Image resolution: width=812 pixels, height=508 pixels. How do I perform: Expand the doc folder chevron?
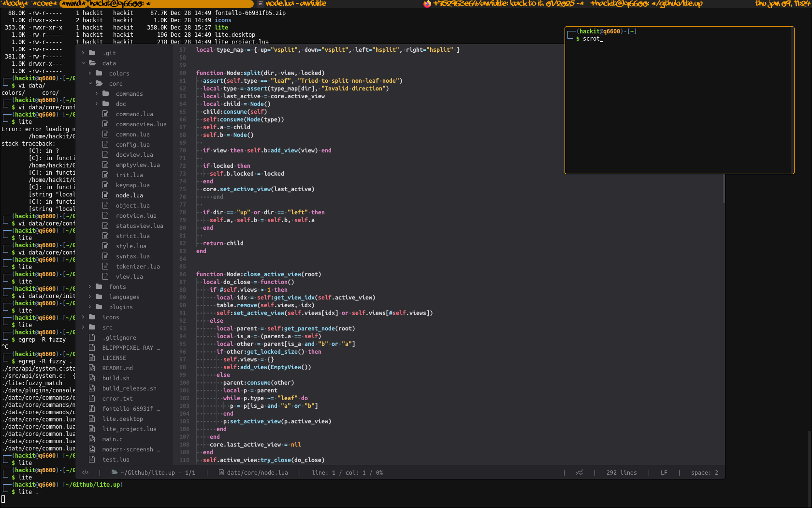[97, 104]
